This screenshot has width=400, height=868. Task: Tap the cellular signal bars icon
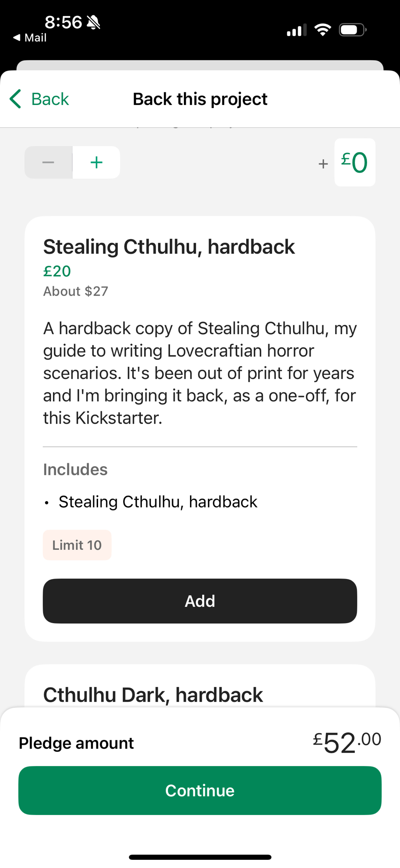(296, 30)
